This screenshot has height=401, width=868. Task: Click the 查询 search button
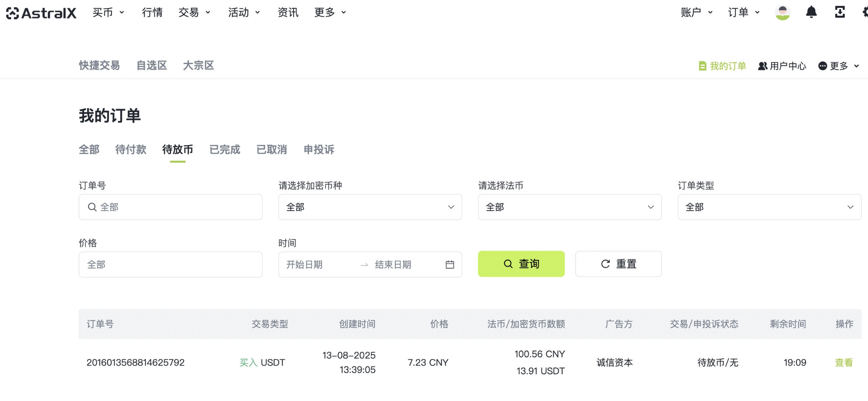(521, 264)
